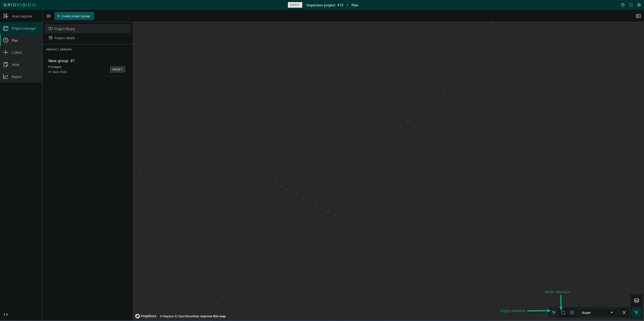This screenshot has height=321, width=644.
Task: Open the Report section
Action: pos(16,77)
